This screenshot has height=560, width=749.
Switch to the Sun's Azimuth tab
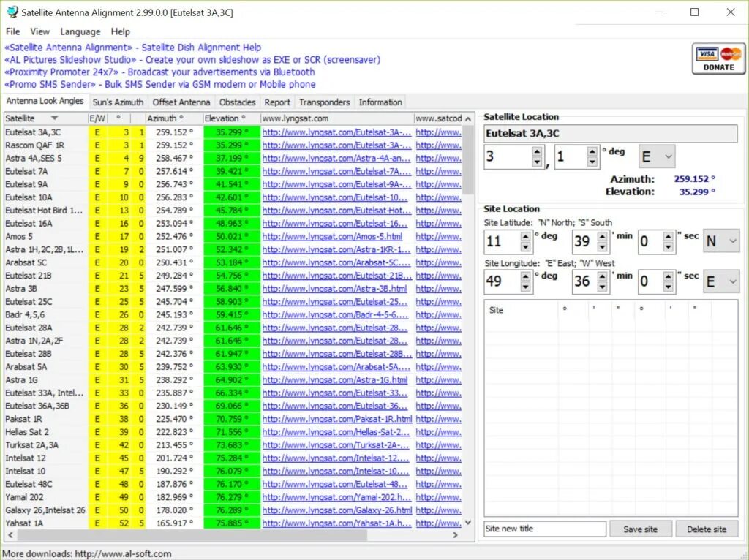tap(118, 102)
